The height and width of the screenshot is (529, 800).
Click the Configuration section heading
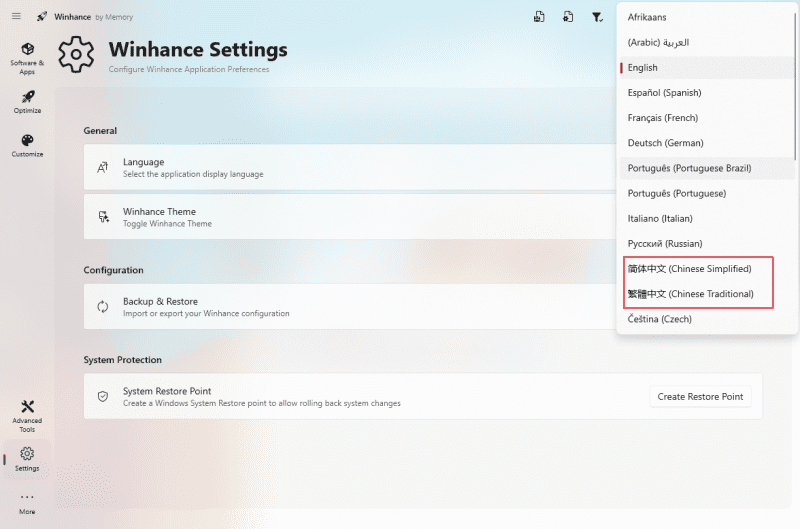coord(113,270)
